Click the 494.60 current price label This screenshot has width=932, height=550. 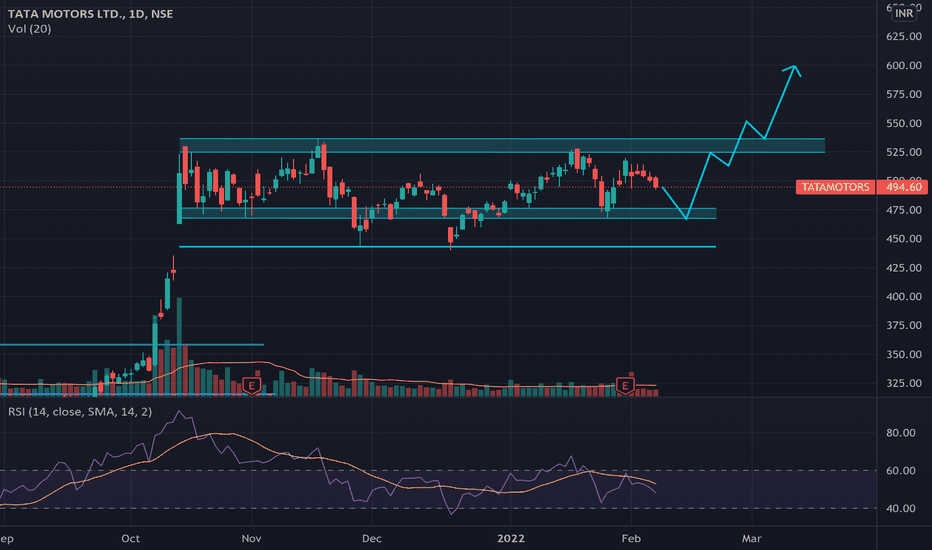(903, 187)
